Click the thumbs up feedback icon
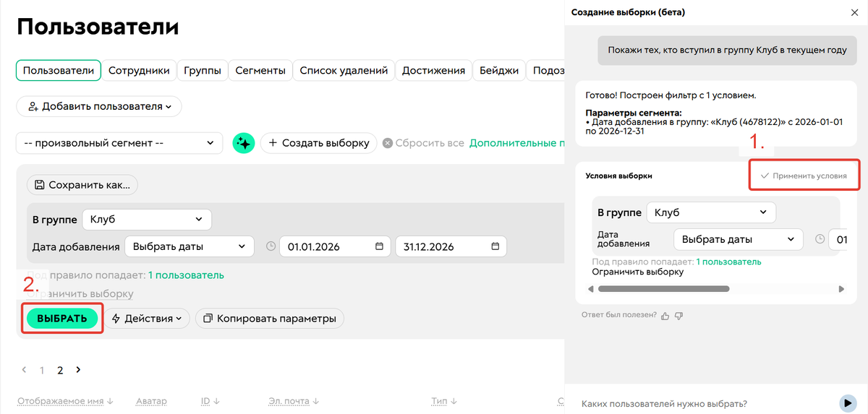The width and height of the screenshot is (868, 414). pyautogui.click(x=665, y=316)
